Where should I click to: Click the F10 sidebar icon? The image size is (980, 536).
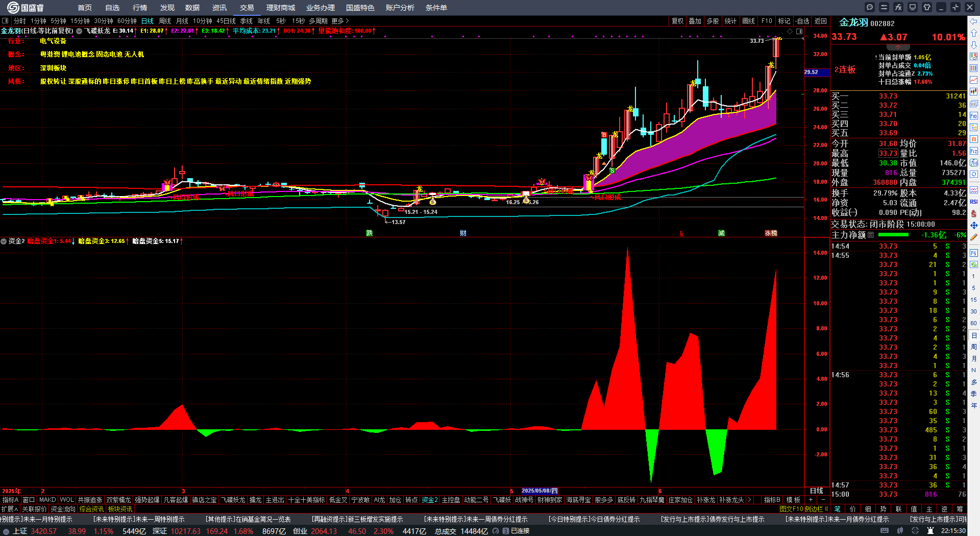(974, 115)
